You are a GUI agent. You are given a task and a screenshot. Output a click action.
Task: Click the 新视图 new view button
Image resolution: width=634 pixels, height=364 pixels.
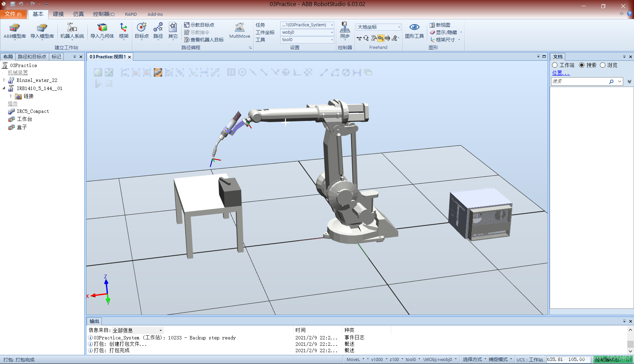(440, 25)
